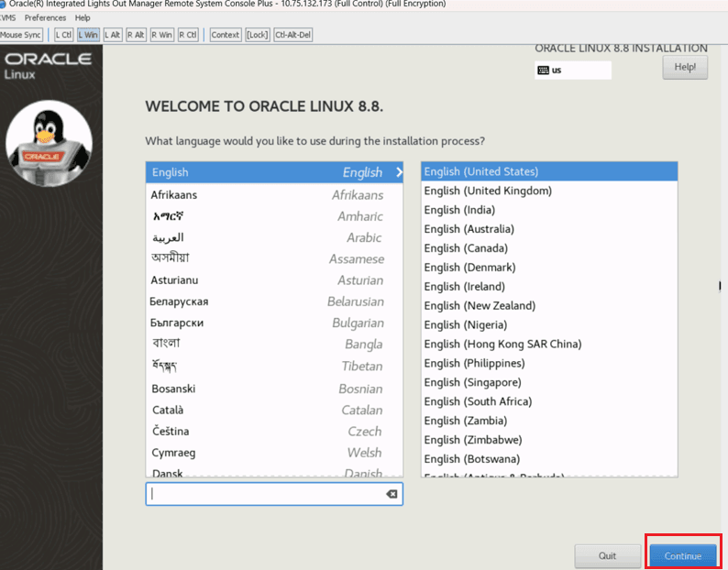Select Tibetan language row
Viewport: 728px width, 570px height.
click(274, 367)
